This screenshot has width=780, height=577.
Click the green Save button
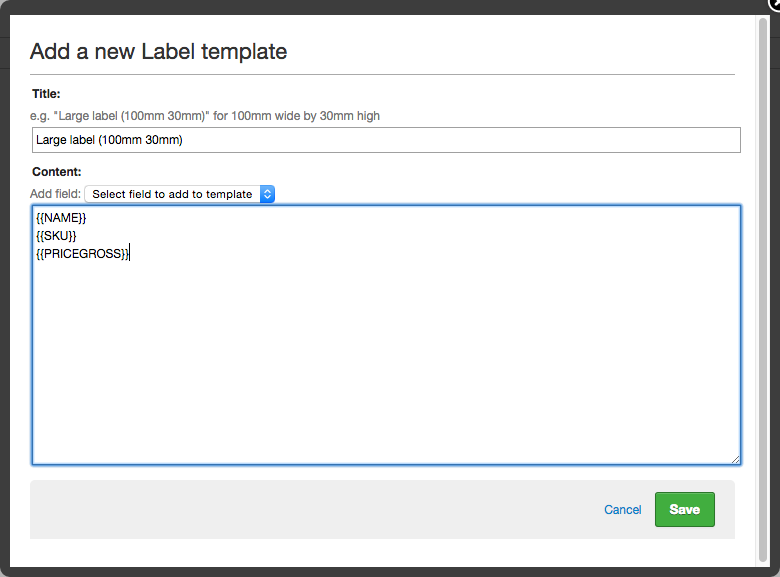click(684, 509)
